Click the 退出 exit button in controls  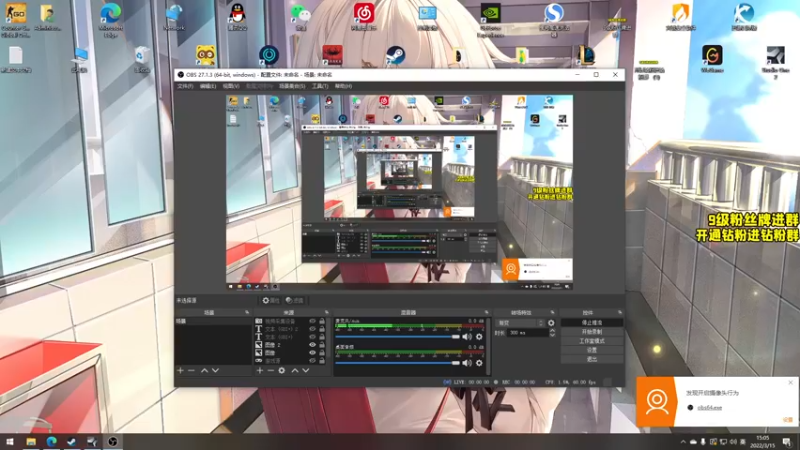click(x=592, y=360)
